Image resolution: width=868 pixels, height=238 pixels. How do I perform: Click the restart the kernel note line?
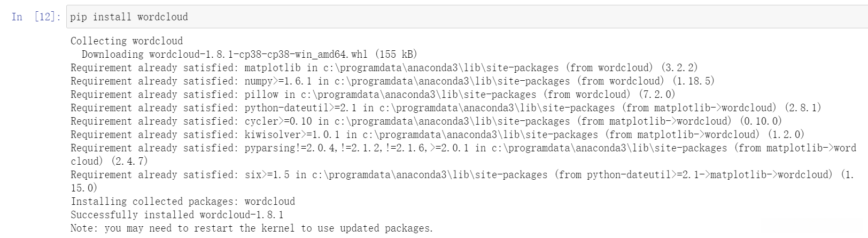tap(251, 228)
